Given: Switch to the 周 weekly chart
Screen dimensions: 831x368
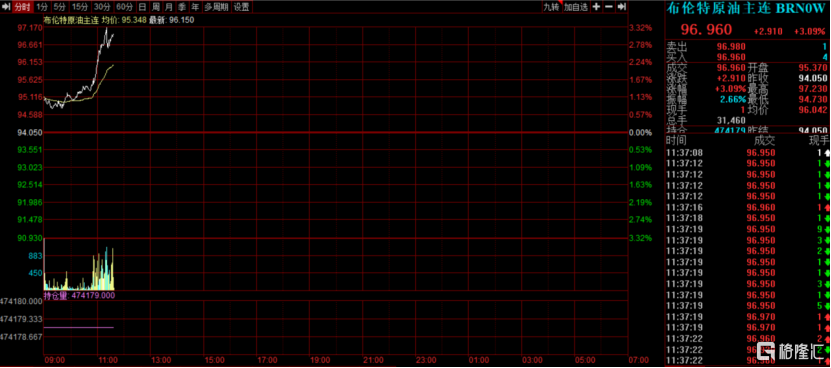Looking at the screenshot, I should point(155,7).
